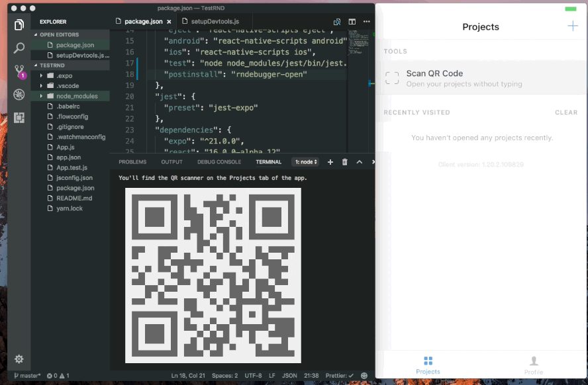Open the Problems panel tab
Image resolution: width=588 pixels, height=385 pixels.
click(132, 162)
